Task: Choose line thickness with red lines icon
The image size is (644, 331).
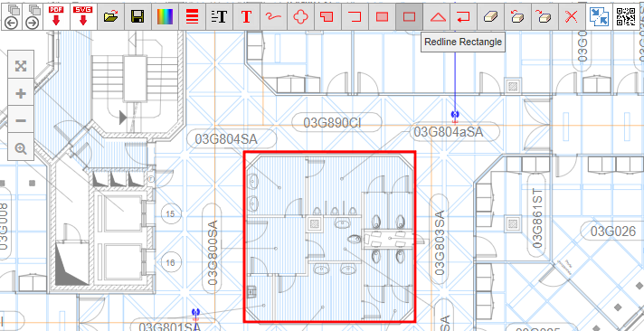Action: 192,16
